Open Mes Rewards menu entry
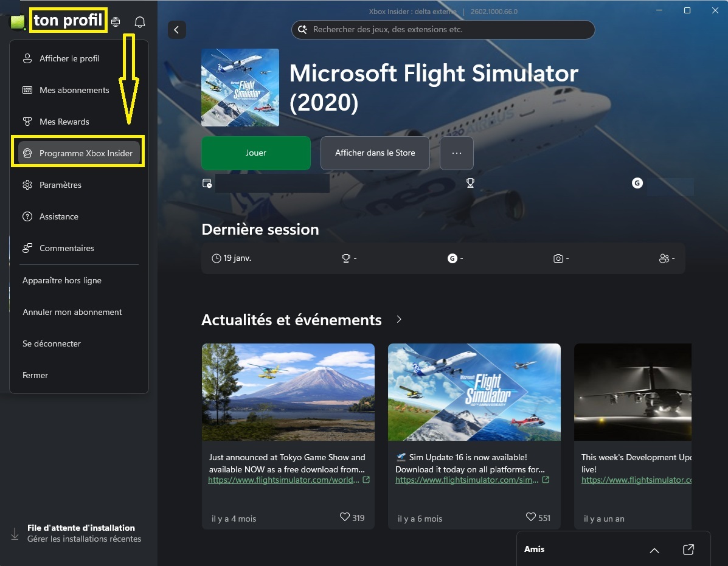The width and height of the screenshot is (728, 566). coord(79,122)
